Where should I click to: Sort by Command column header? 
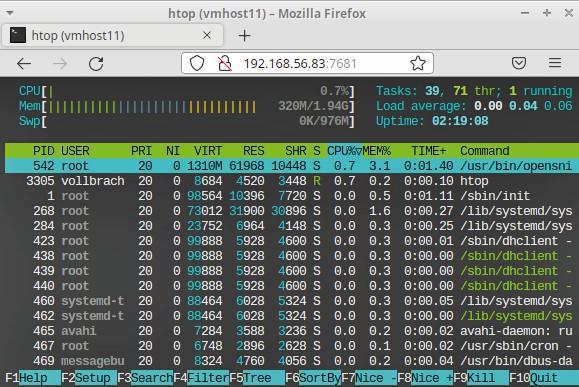pyautogui.click(x=485, y=151)
